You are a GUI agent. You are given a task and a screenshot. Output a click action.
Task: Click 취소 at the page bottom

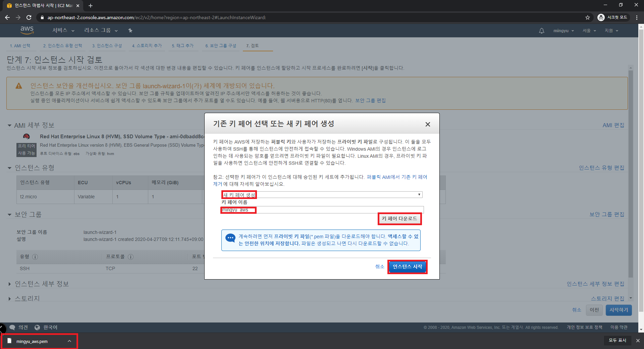(x=577, y=310)
